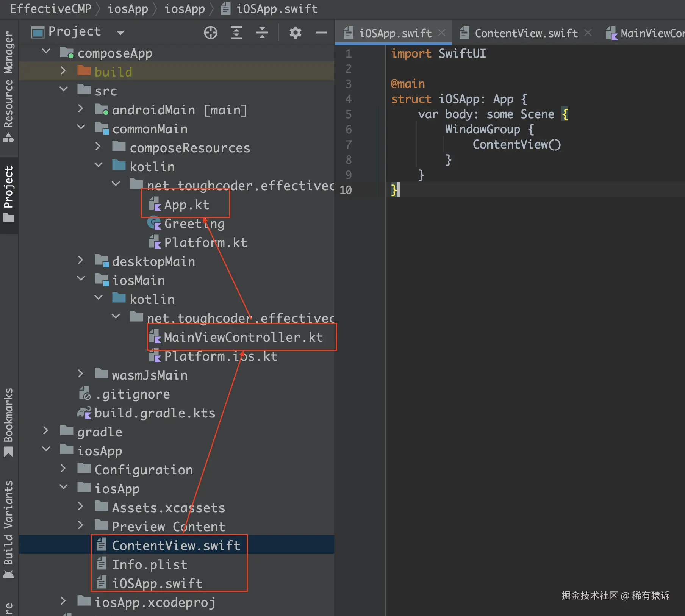This screenshot has height=616, width=685.
Task: Switch to the MainViewController tab
Action: point(652,33)
